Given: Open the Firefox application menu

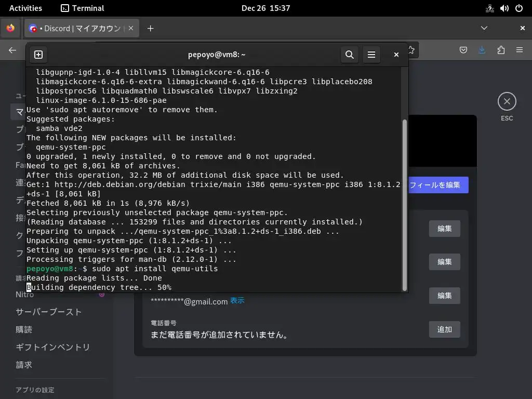Looking at the screenshot, I should tap(520, 50).
